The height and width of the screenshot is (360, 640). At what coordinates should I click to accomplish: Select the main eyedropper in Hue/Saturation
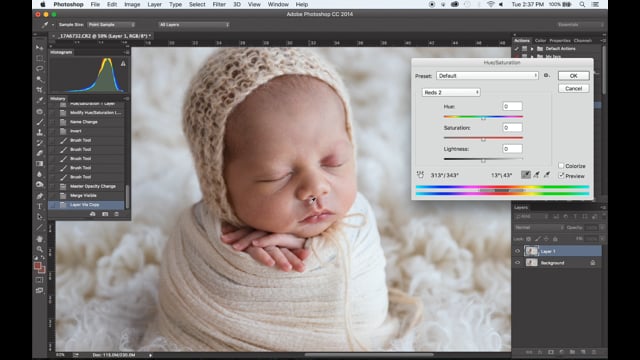click(526, 175)
